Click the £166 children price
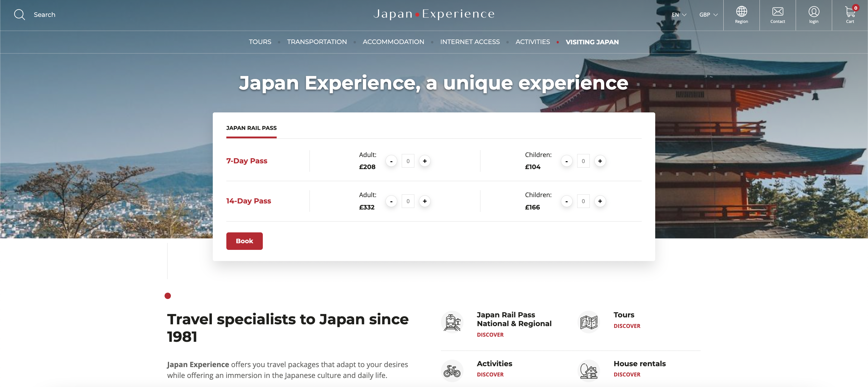868x387 pixels. click(532, 207)
